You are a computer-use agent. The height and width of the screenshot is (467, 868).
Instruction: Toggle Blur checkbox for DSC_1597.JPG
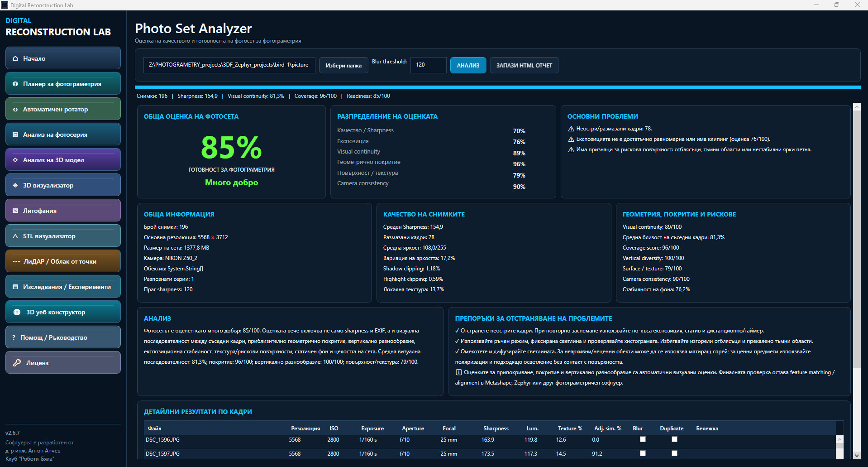(643, 453)
